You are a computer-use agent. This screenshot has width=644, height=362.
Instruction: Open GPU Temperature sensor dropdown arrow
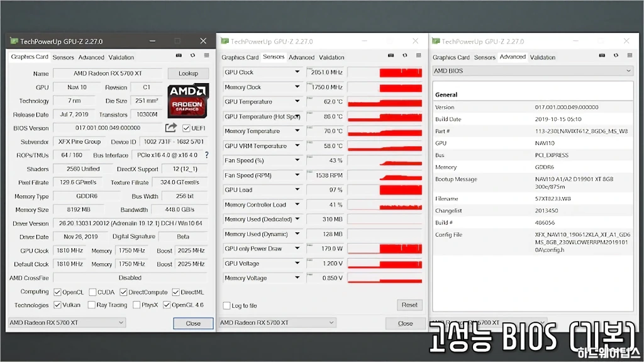coord(297,101)
